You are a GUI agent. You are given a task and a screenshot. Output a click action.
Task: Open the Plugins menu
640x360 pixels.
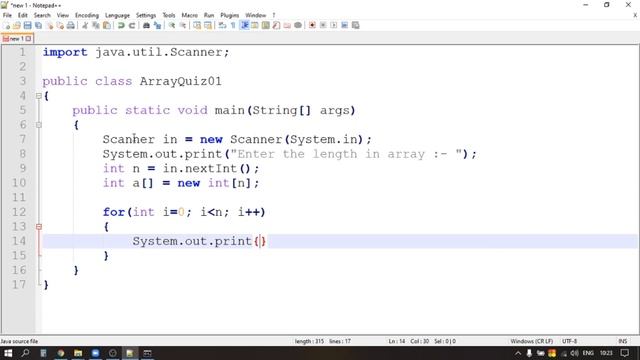coord(229,15)
